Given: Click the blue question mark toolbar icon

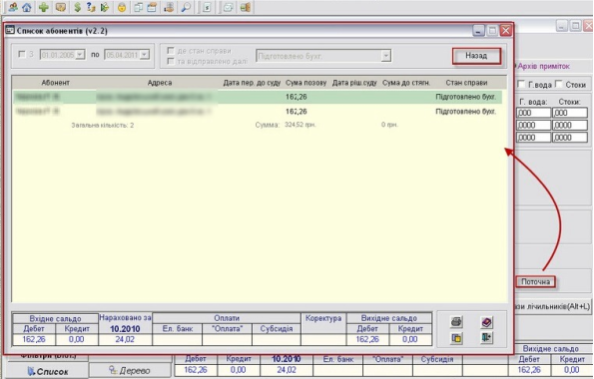Looking at the screenshot, I should (91, 7).
